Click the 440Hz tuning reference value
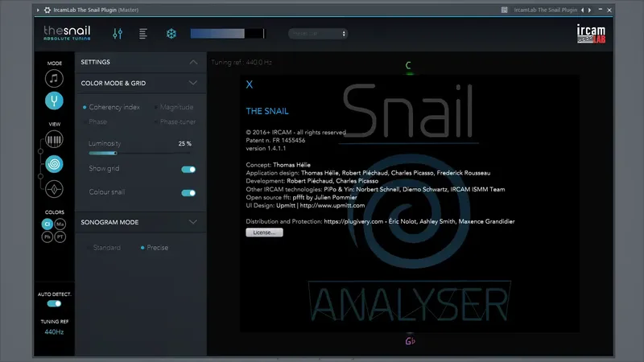Screen dimensions: 644x362 (54, 331)
